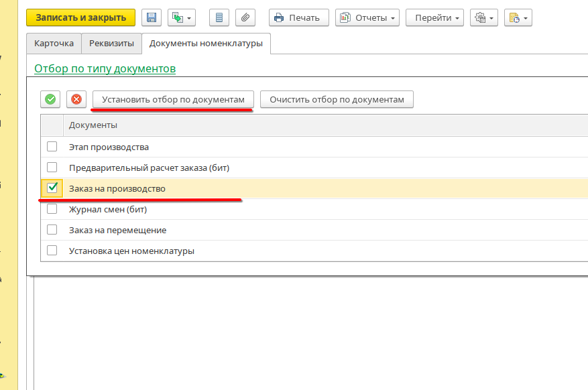Select the Установка цен номенклатуры row
Image resolution: width=588 pixels, height=390 pixels.
click(131, 251)
